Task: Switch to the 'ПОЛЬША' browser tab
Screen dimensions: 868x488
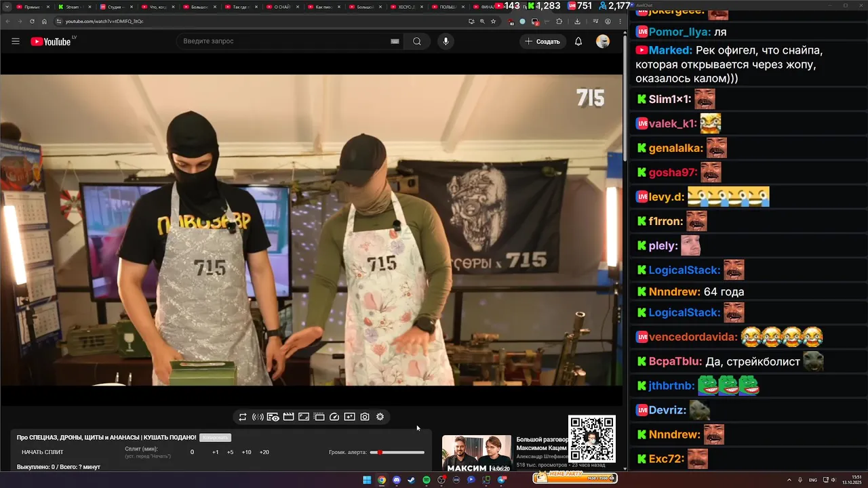Action: [448, 7]
